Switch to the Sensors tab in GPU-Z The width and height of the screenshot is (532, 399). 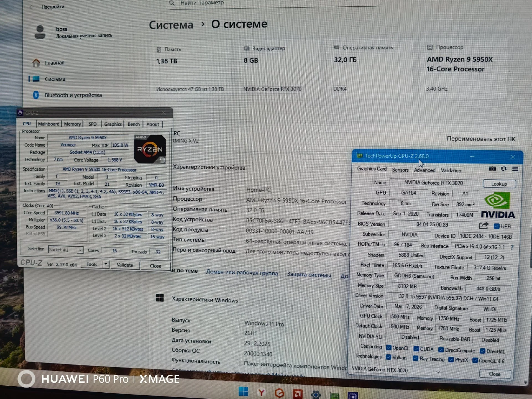[x=400, y=170]
